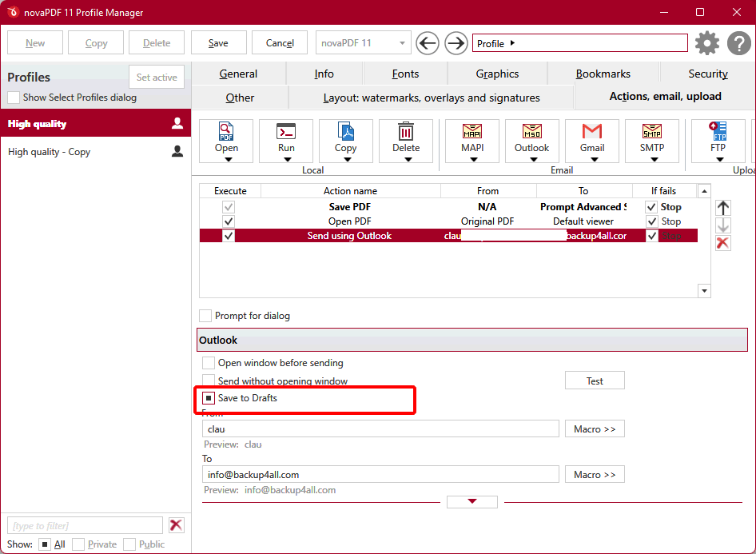Click the Cancel button
The height and width of the screenshot is (554, 756).
pos(280,43)
